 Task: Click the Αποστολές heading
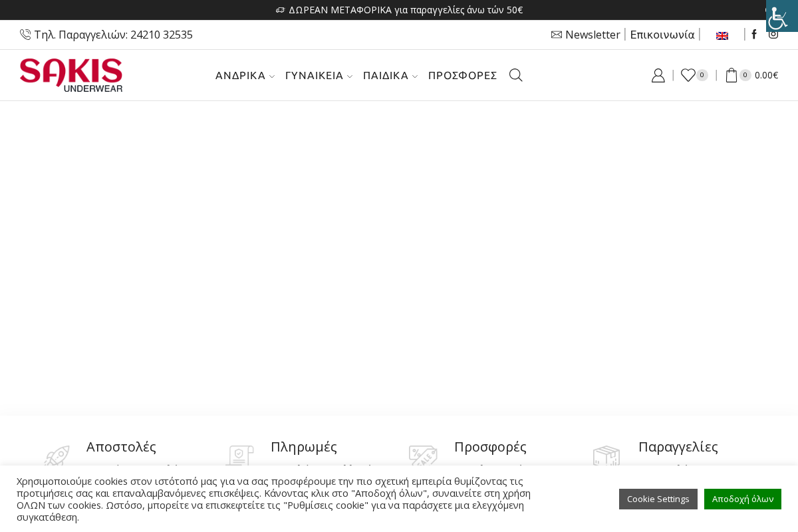click(x=121, y=447)
